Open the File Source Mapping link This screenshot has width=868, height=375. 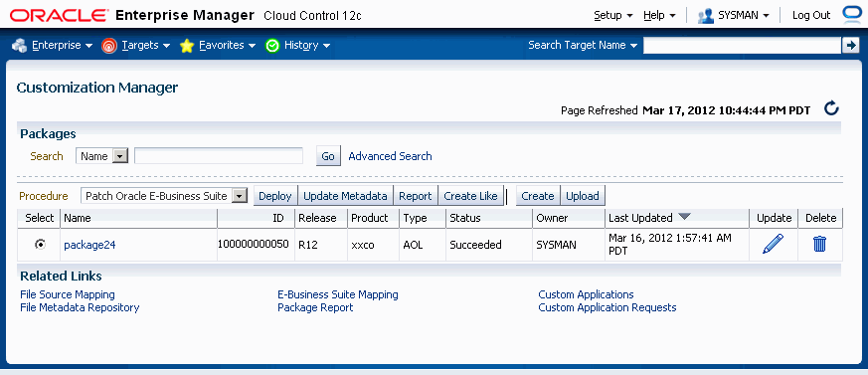(68, 294)
